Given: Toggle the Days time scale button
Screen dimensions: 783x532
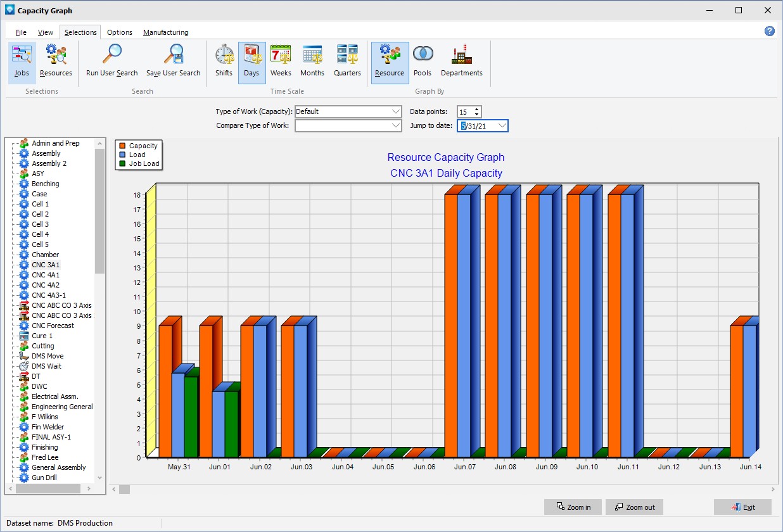Looking at the screenshot, I should (251, 62).
